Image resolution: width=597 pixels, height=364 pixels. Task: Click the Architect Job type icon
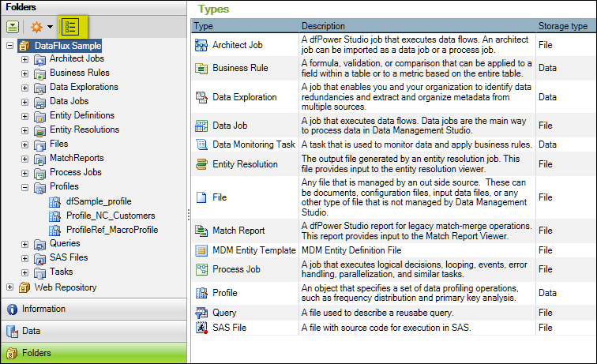coord(201,45)
